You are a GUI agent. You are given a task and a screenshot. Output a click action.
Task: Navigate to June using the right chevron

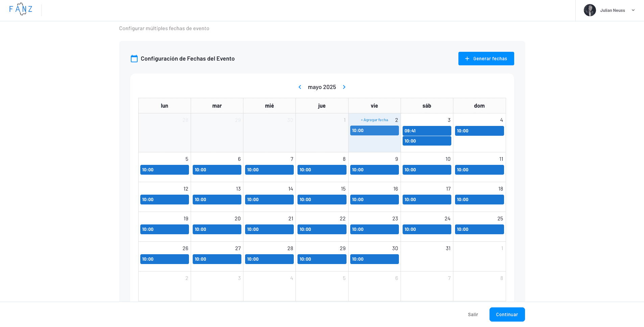click(344, 87)
